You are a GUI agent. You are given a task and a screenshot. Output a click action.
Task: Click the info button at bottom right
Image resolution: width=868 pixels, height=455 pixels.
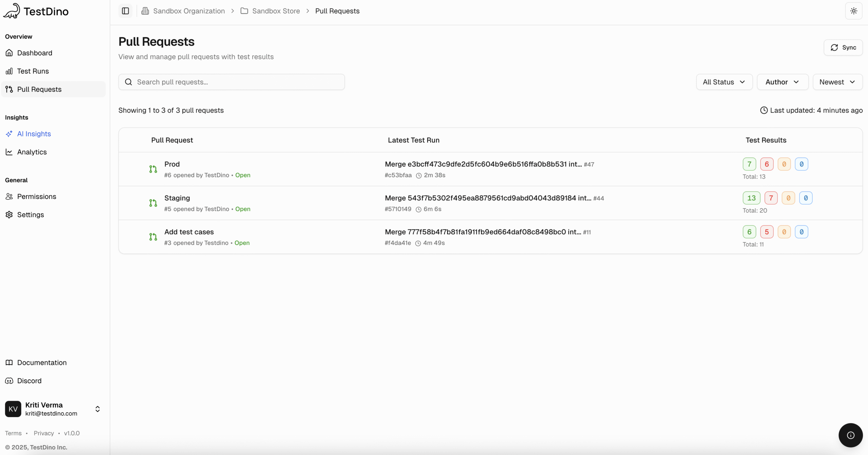click(850, 435)
